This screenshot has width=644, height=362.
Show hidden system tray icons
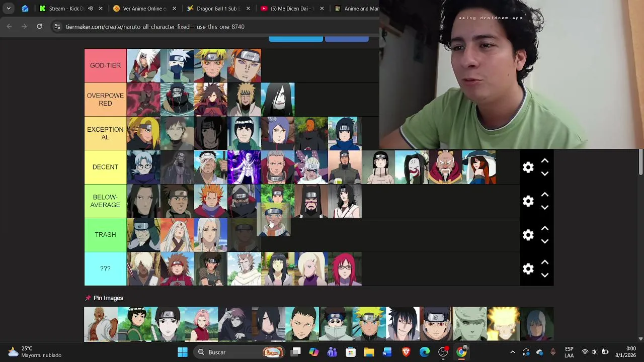click(513, 352)
